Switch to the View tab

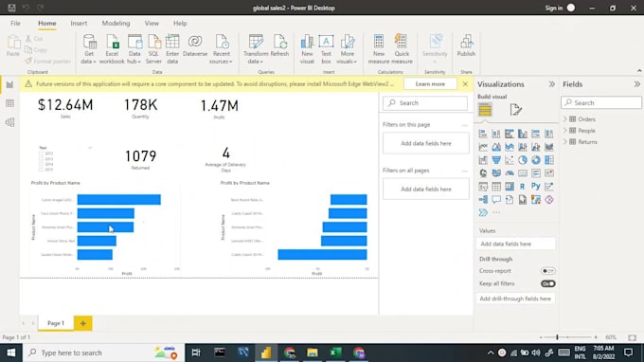tap(152, 24)
